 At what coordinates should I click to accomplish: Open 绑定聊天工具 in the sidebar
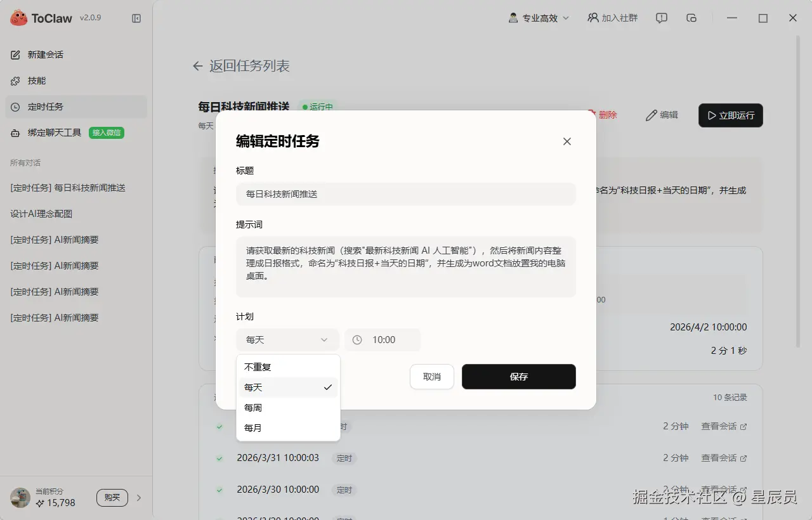55,133
